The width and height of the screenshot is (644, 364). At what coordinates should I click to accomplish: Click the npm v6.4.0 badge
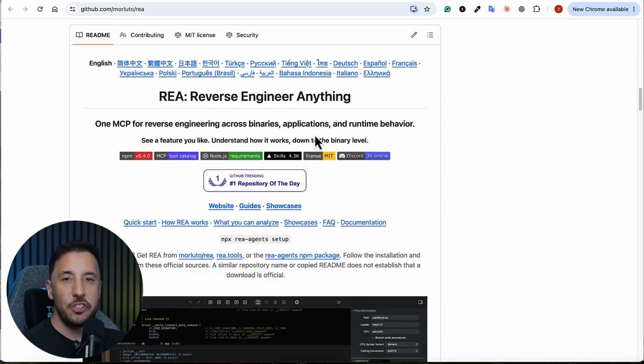pyautogui.click(x=135, y=156)
